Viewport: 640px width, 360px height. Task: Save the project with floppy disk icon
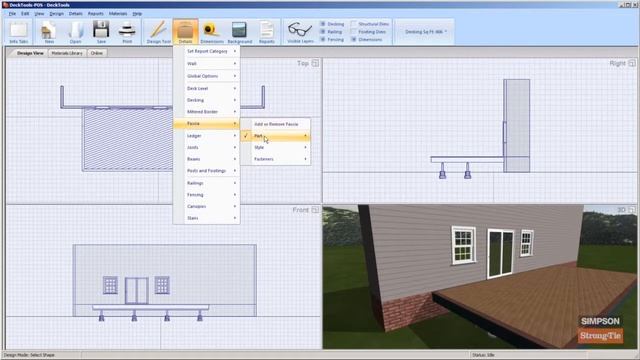click(x=101, y=32)
